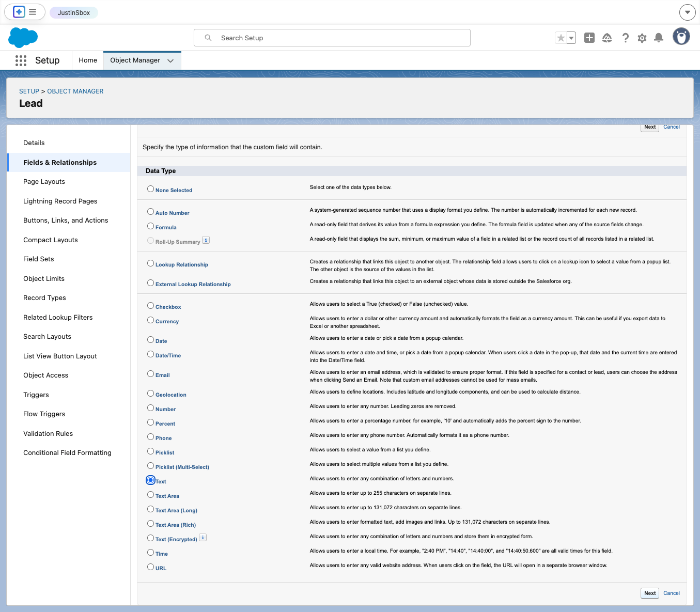Focus the Search Setup field
The height and width of the screenshot is (612, 700).
tap(332, 38)
